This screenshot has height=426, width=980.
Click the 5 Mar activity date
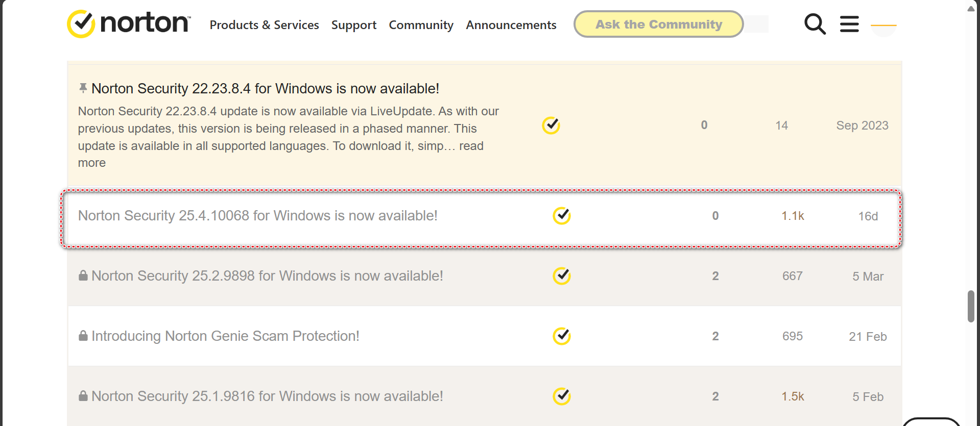868,277
